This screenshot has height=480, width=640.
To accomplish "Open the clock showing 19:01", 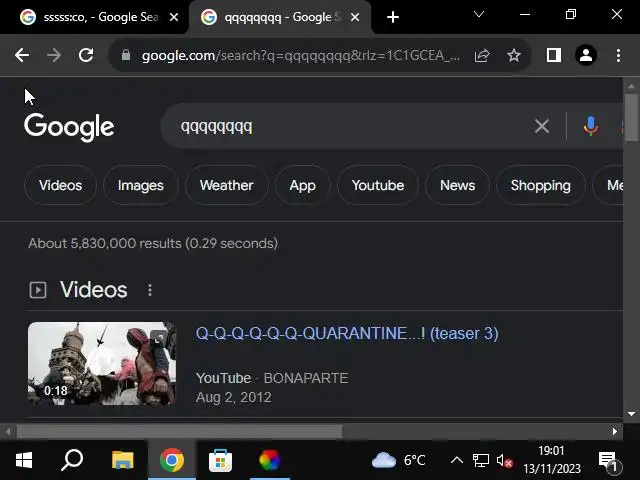I will click(x=552, y=460).
